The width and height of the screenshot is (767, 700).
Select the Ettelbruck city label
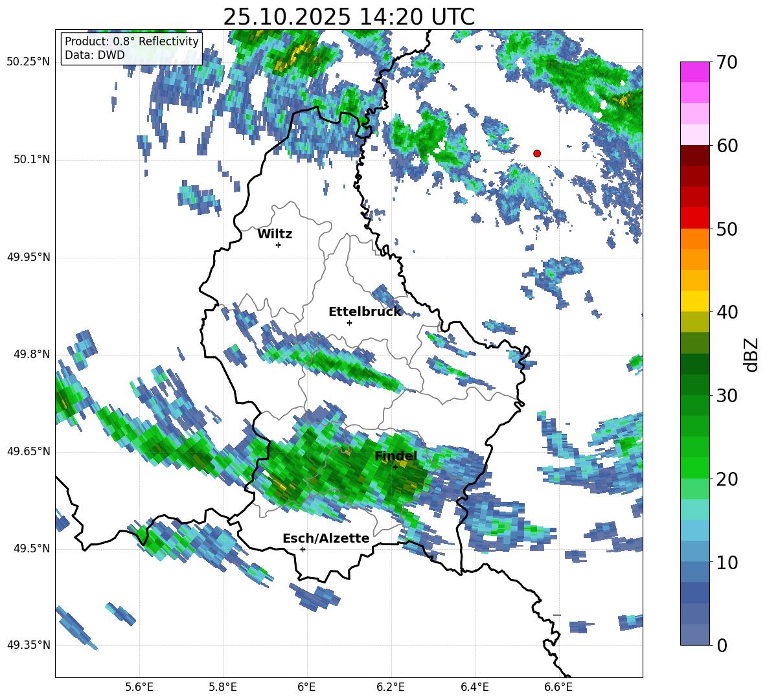click(365, 312)
